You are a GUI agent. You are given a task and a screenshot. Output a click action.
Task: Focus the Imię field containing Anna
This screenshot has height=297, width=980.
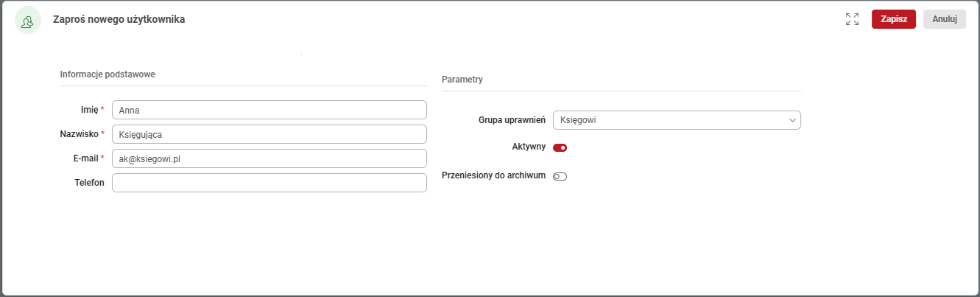[269, 110]
